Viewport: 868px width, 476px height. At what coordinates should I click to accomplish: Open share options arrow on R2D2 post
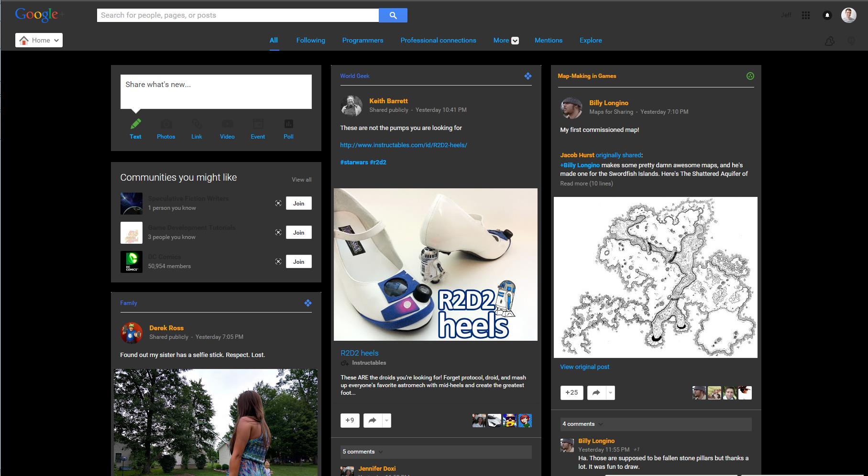click(x=386, y=421)
